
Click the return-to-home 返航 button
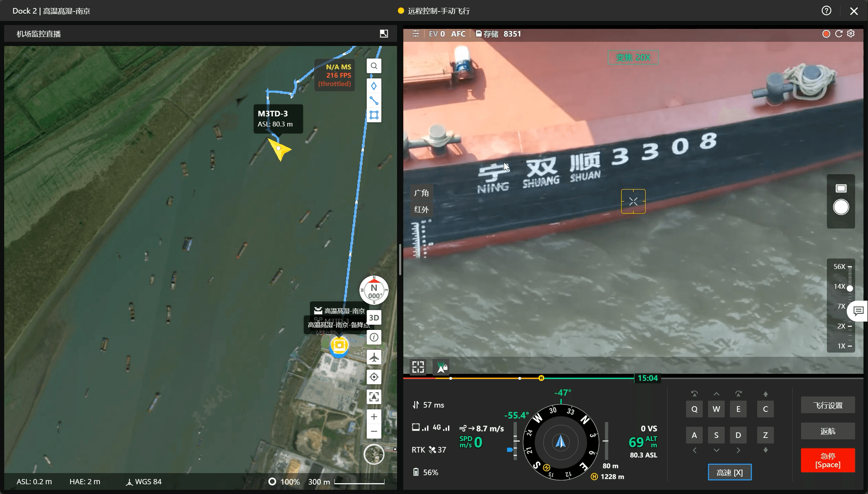coord(828,431)
